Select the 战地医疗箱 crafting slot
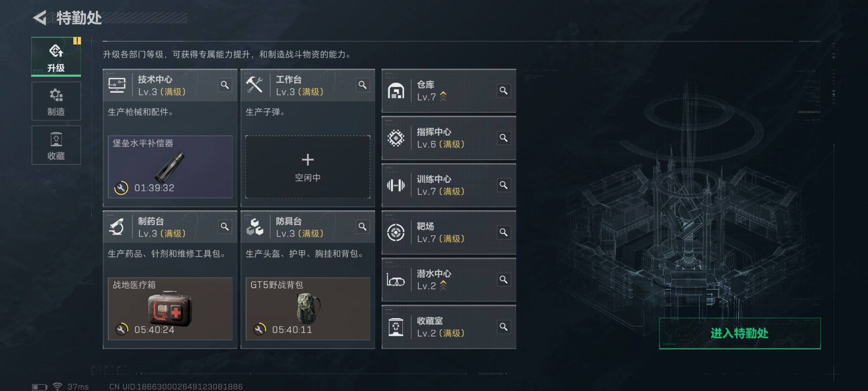 pos(170,309)
